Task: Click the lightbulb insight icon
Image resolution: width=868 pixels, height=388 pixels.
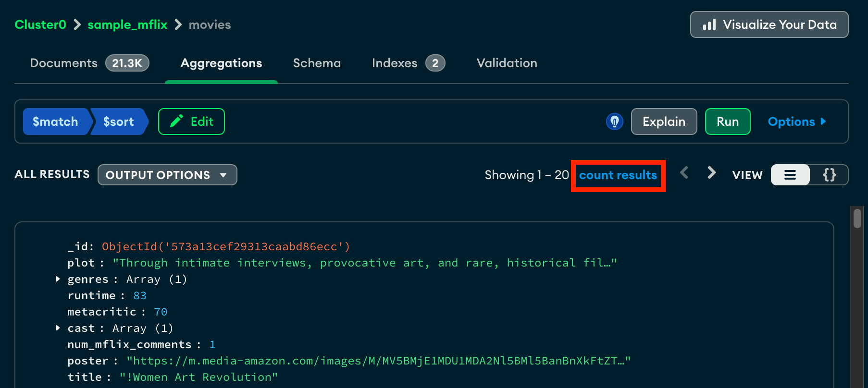Action: tap(614, 121)
